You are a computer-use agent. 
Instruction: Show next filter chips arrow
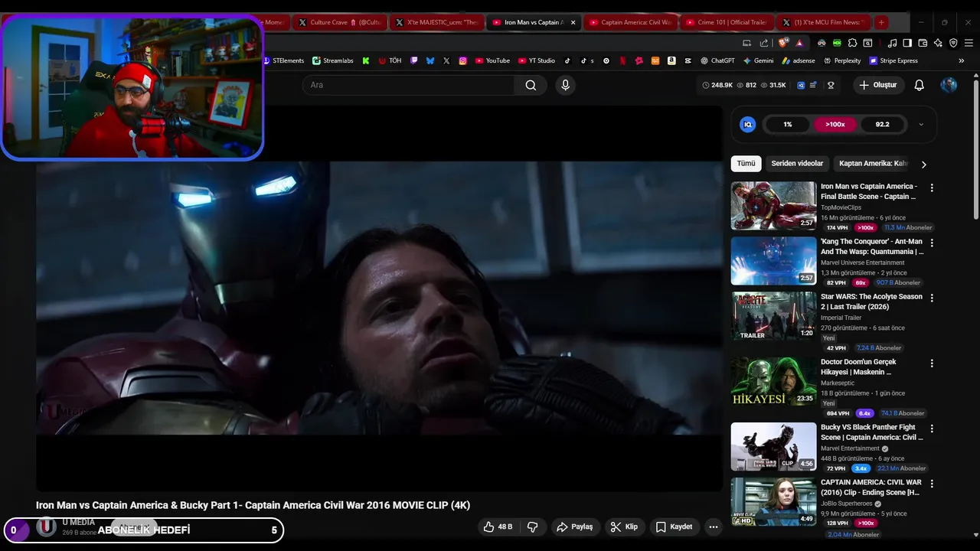pyautogui.click(x=923, y=165)
